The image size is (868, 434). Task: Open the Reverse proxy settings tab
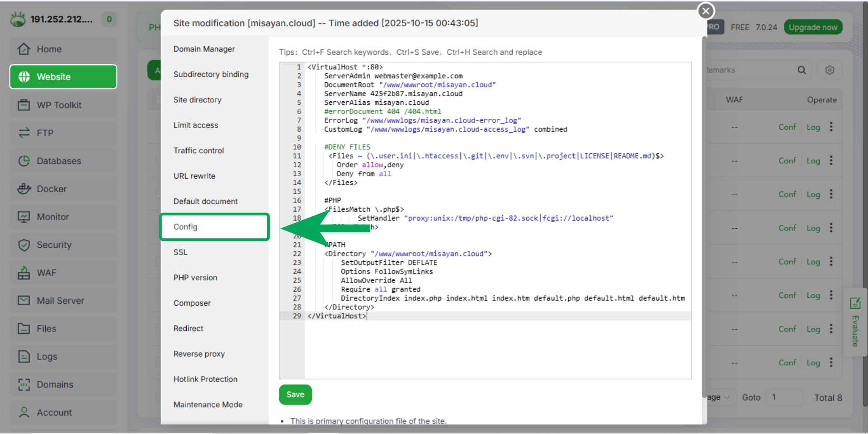(199, 354)
